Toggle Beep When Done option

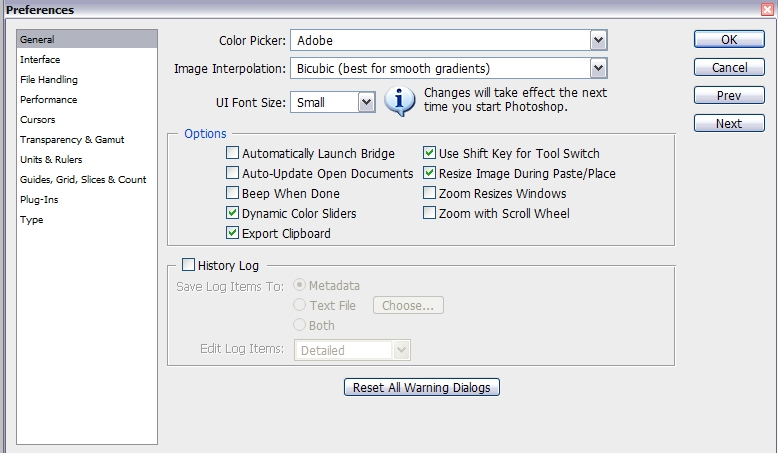233,194
